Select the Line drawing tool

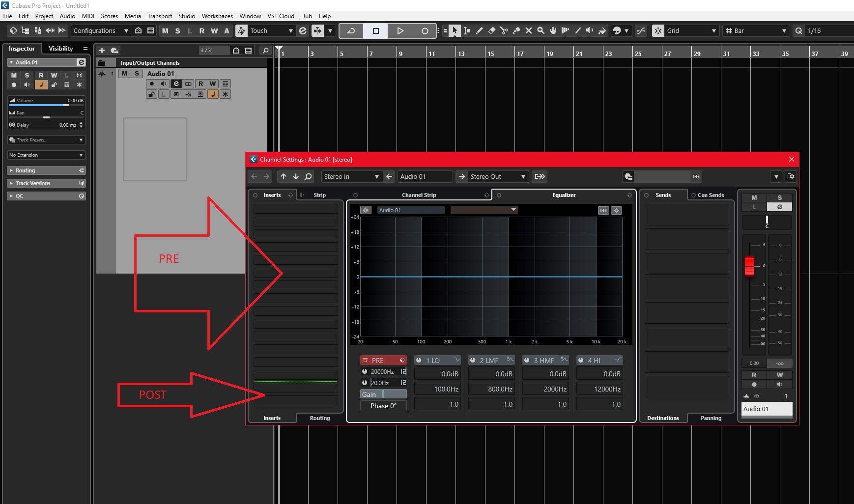click(x=577, y=30)
